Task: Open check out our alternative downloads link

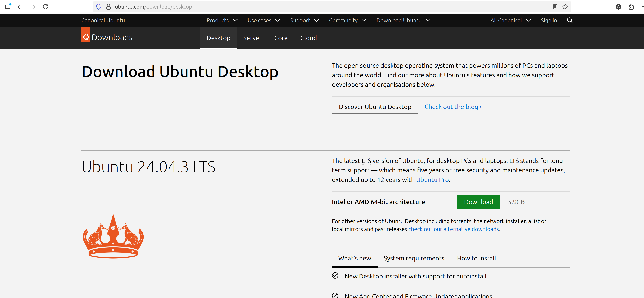Action: point(454,229)
